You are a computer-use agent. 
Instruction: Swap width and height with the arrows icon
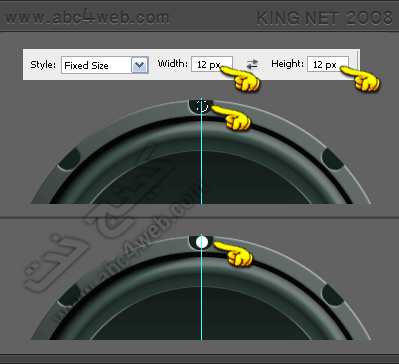coord(252,64)
